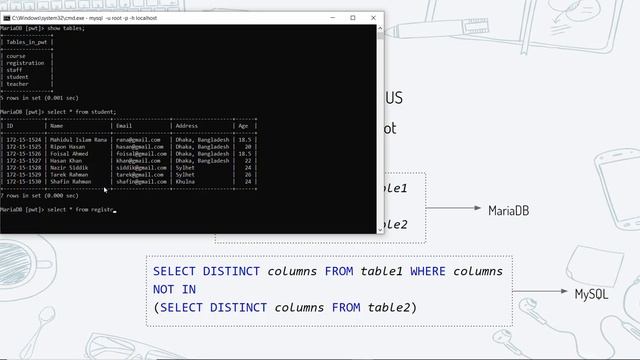Click email 'shafin@gmail.com'

[x=141, y=181]
